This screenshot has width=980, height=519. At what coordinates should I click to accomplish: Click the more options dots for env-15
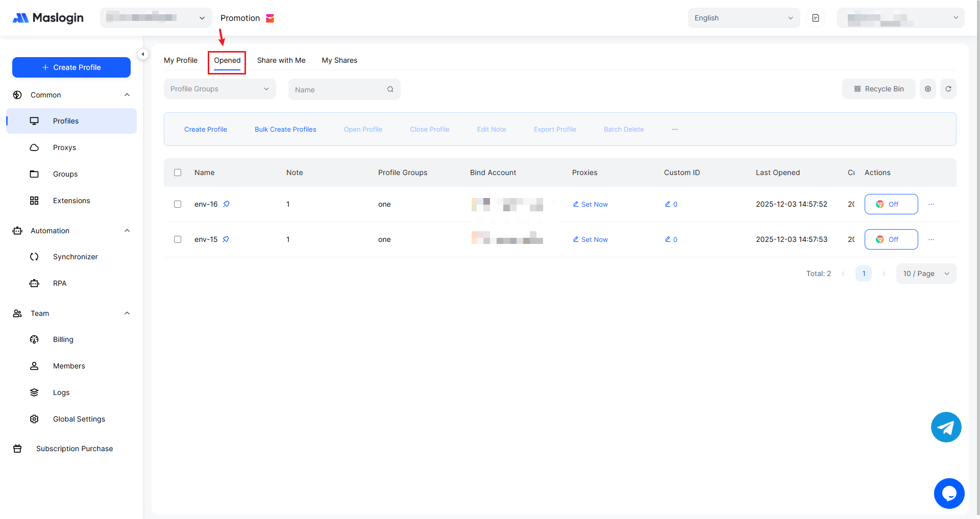(x=931, y=239)
